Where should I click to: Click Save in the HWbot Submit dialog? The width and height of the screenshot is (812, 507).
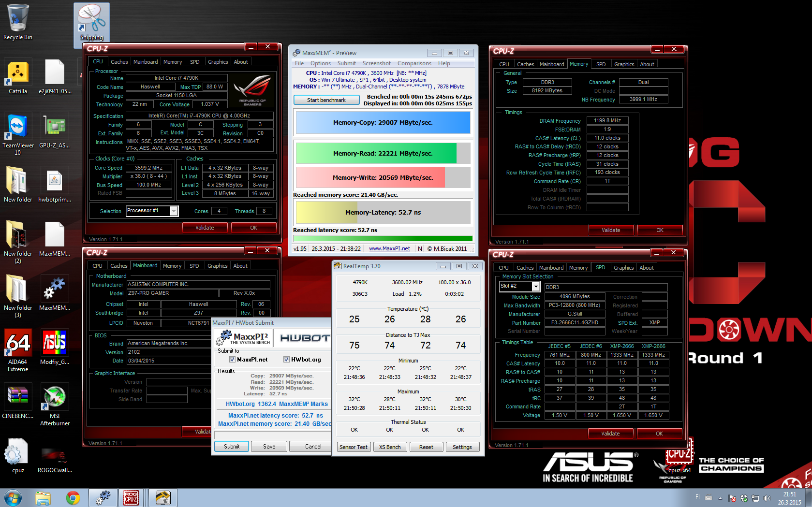pos(269,447)
